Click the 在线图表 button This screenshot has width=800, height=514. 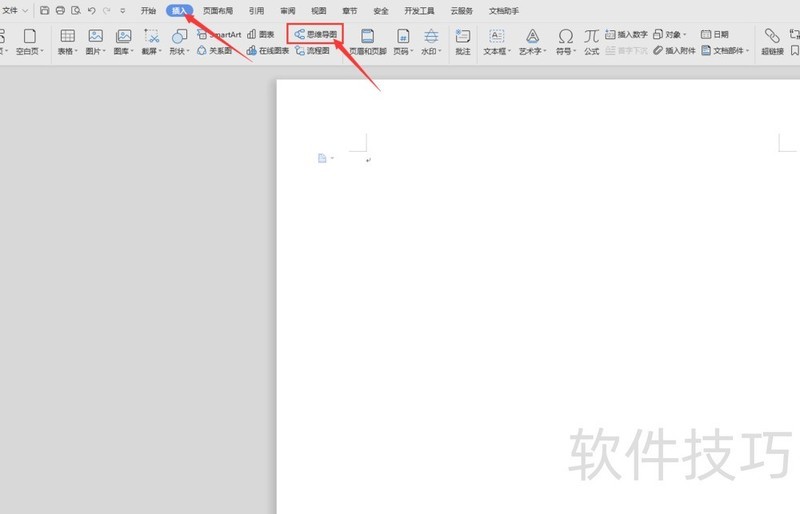coord(268,51)
